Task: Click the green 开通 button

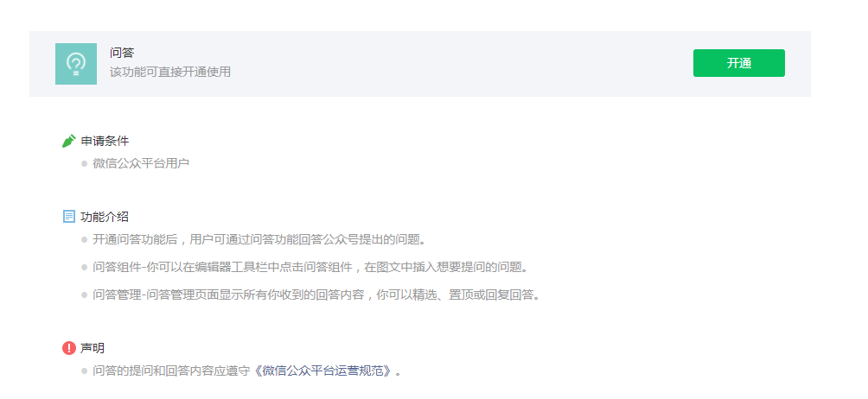Action: (x=738, y=63)
